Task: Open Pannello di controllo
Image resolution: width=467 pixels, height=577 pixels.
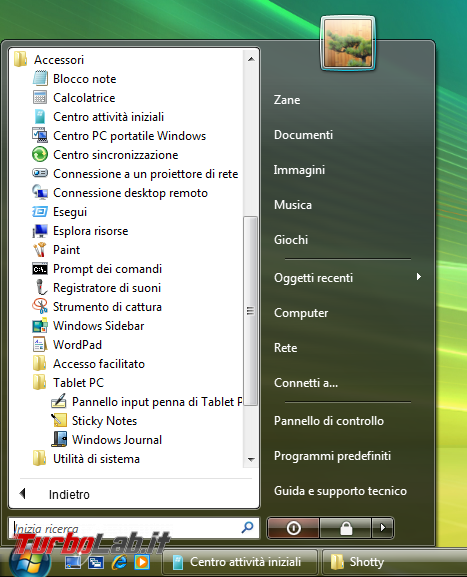Action: (x=329, y=421)
